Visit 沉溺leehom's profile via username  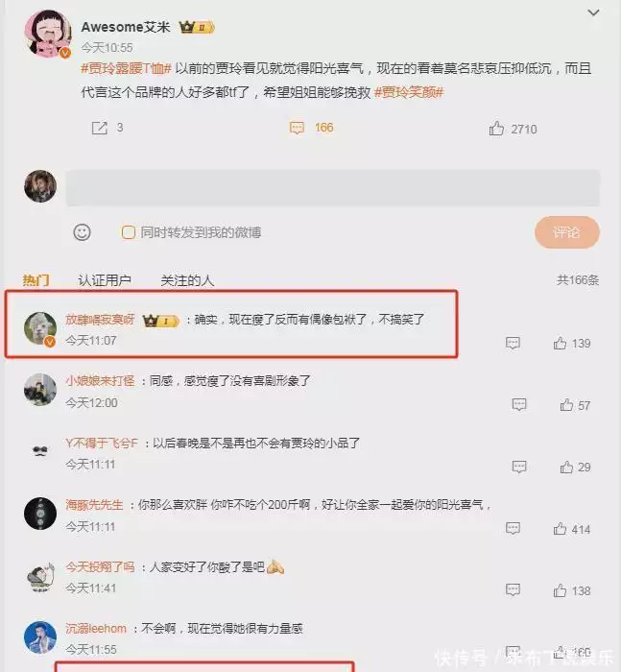(96, 629)
